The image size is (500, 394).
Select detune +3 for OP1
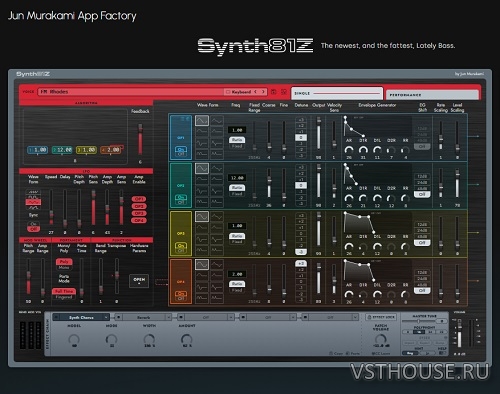pos(301,120)
